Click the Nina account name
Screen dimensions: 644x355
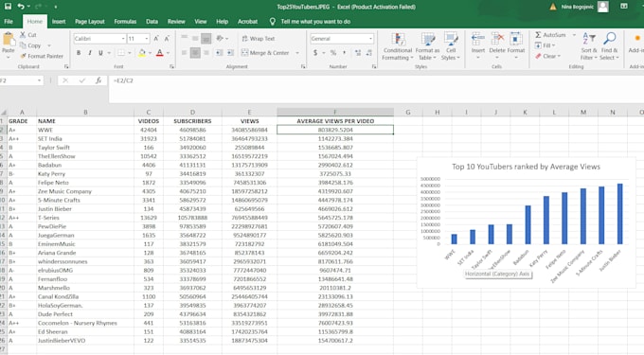(x=577, y=7)
